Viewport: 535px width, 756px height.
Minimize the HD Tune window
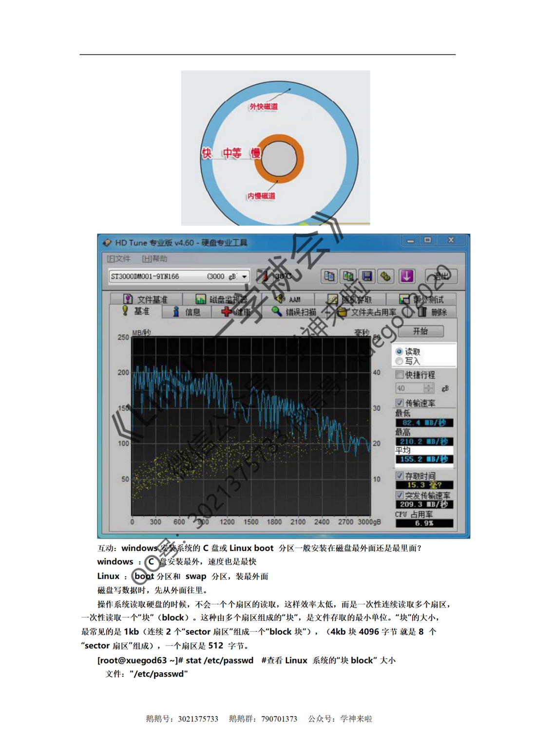click(411, 240)
